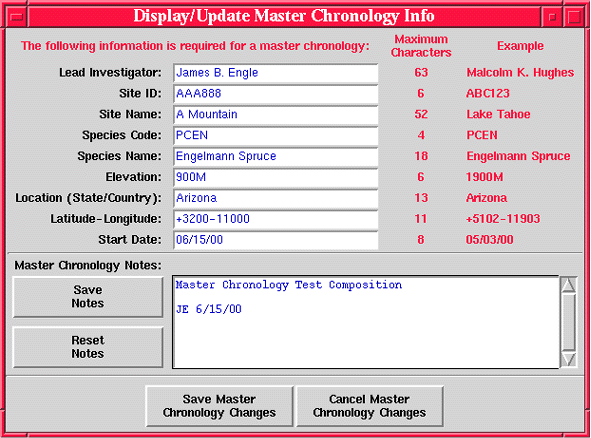Viewport: 591px width, 438px height.
Task: Click into the Site ID field
Action: 276,93
